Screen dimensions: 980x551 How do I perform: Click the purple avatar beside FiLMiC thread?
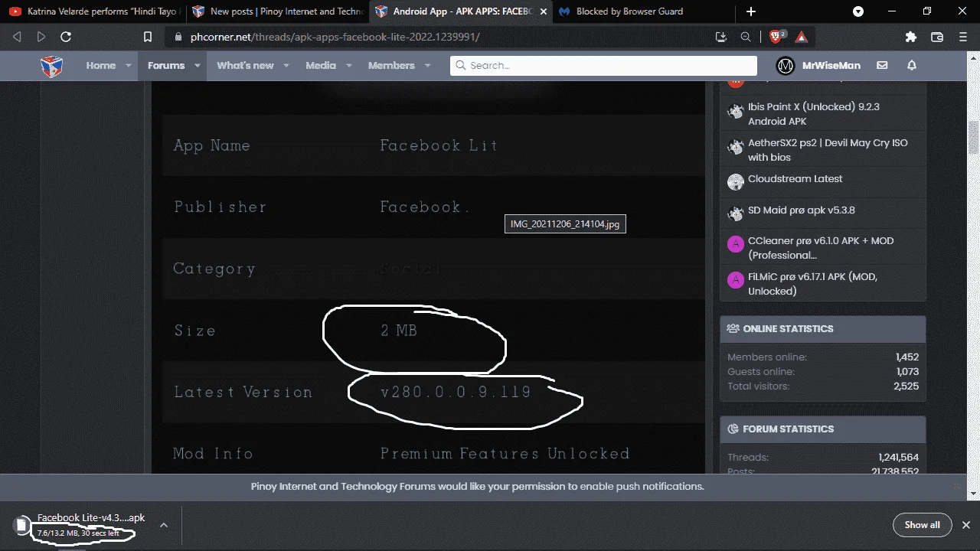pyautogui.click(x=736, y=280)
